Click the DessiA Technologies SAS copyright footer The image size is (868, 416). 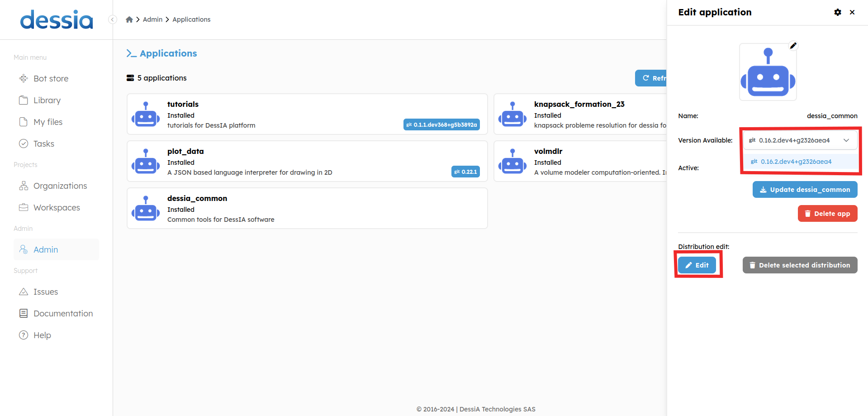(x=476, y=409)
